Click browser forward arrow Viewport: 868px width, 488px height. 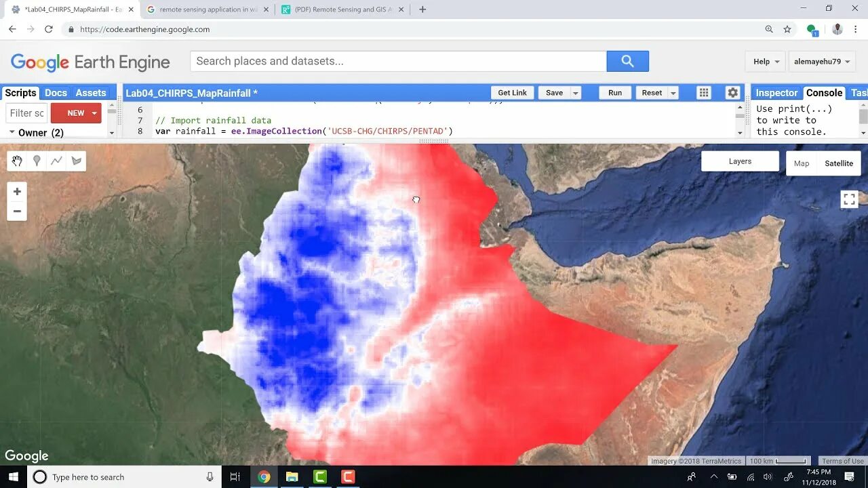click(31, 29)
